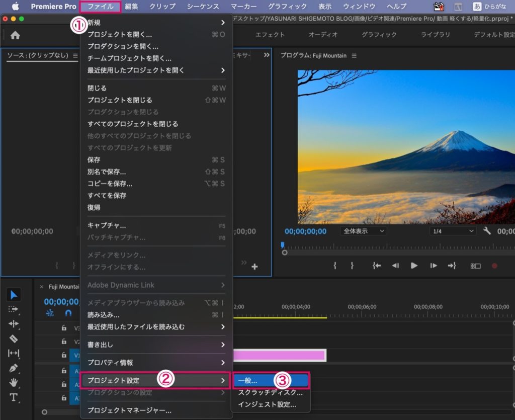Toggle lock on track A1
Screen dimensions: 515x420
(x=64, y=371)
